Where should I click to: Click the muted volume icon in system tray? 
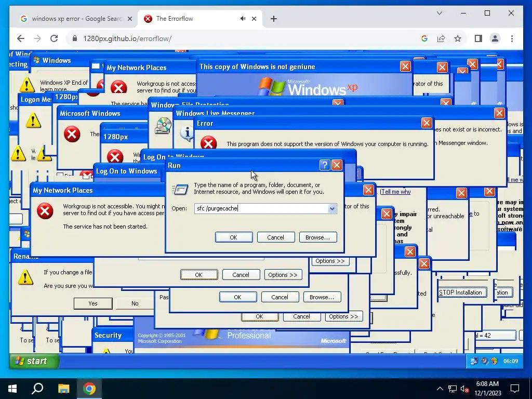pos(464,389)
